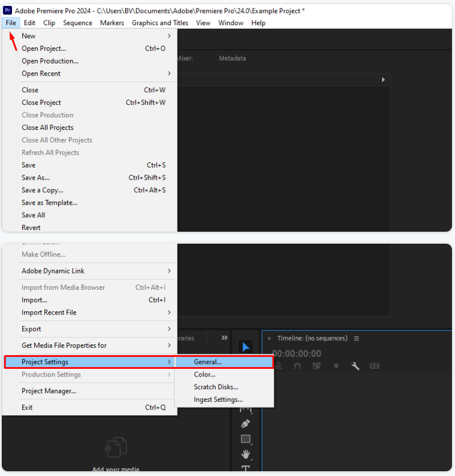Choose Close (Ctrl+W)
The height and width of the screenshot is (476, 455).
(90, 90)
